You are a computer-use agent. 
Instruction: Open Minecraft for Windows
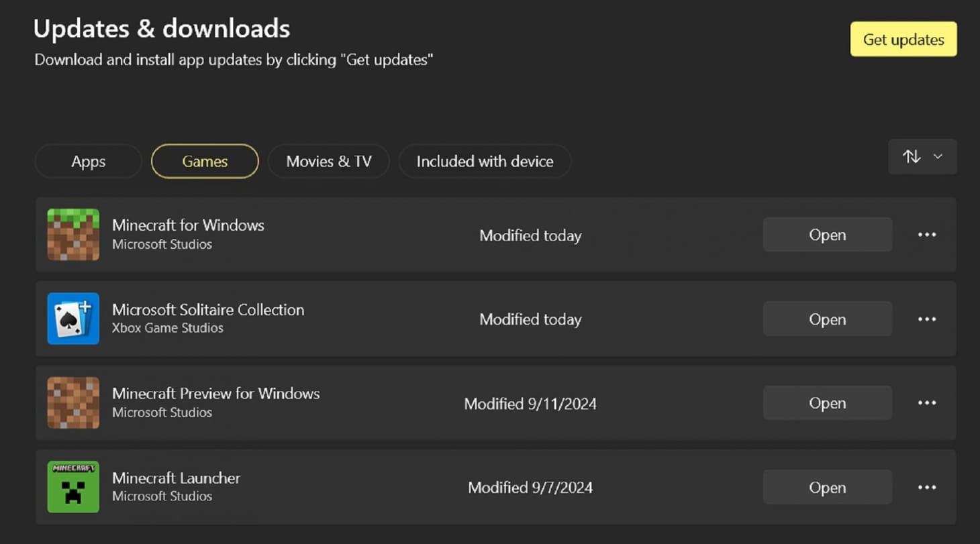pos(827,235)
